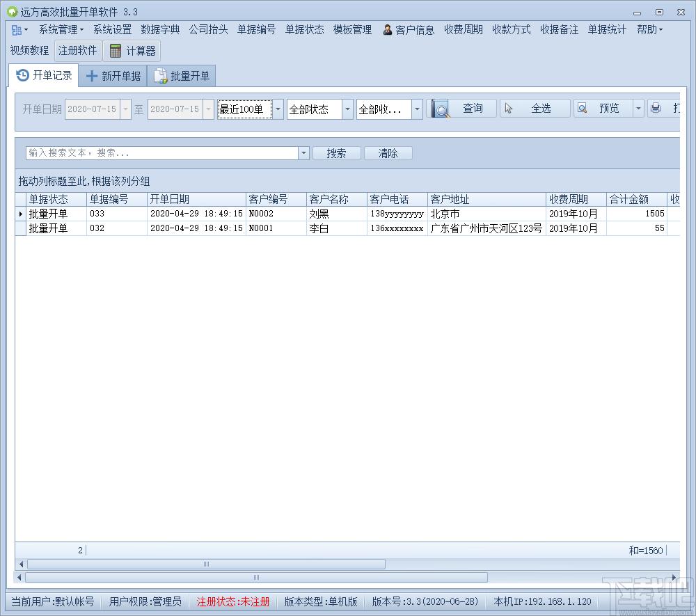
Task: Open the calculator tool icon
Action: click(116, 51)
